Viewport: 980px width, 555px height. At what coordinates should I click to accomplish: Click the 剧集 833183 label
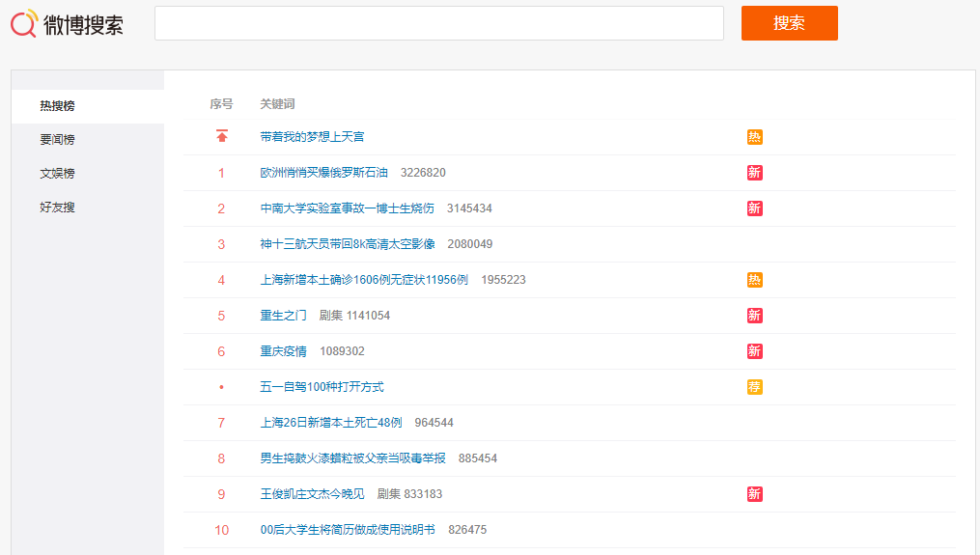pos(409,494)
